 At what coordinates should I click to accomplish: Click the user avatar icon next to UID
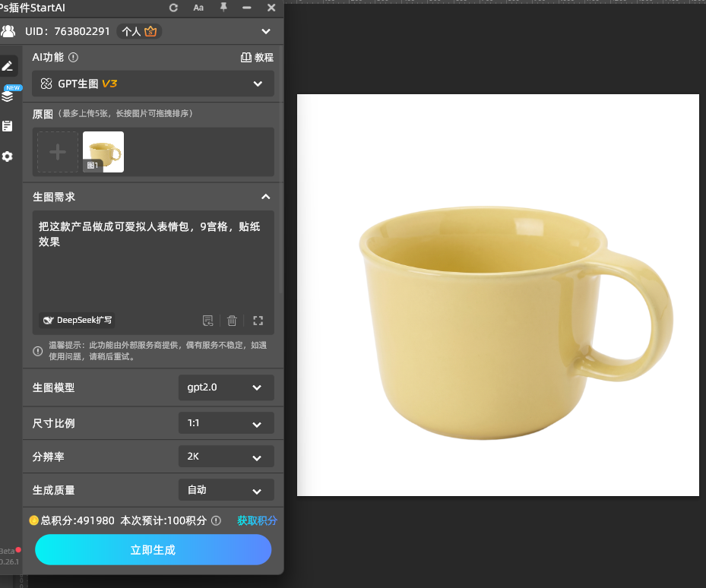point(8,31)
